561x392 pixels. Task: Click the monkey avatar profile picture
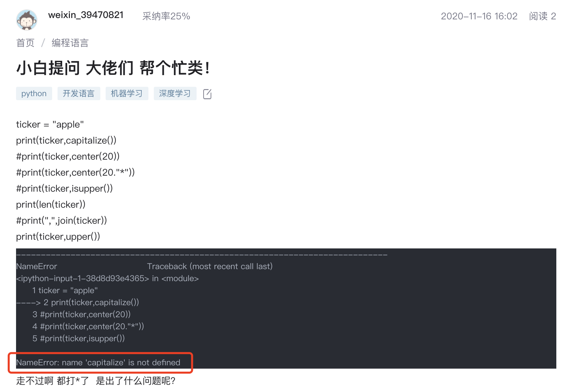click(27, 20)
